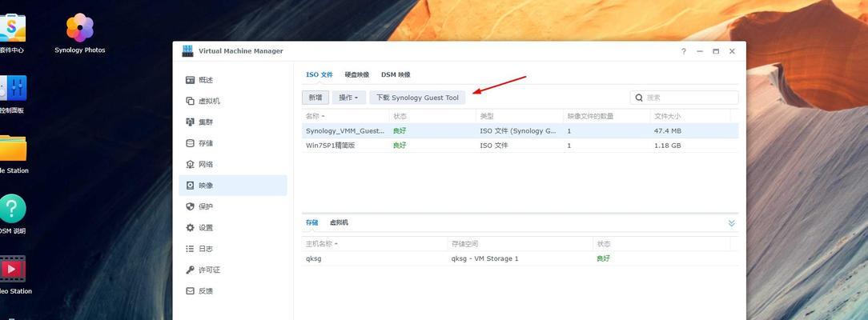Image resolution: width=868 pixels, height=320 pixels.
Task: Click 下载 Synology Guest Tool button
Action: pos(417,98)
